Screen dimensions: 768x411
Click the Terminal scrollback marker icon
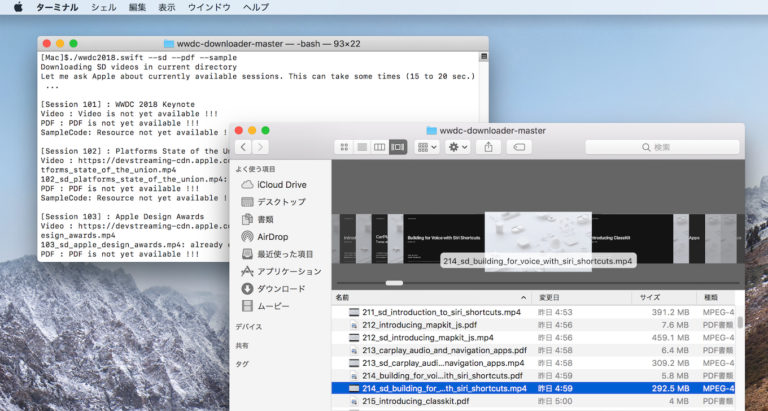(x=483, y=57)
